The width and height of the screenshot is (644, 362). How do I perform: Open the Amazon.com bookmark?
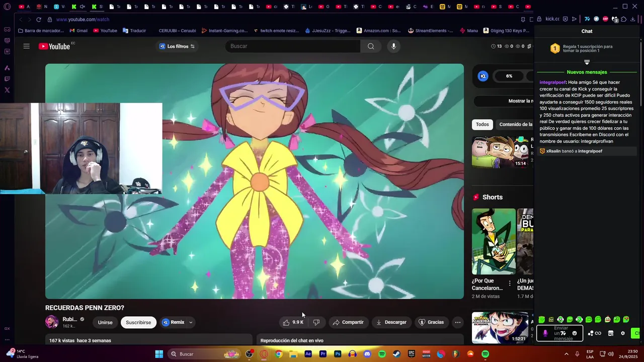[378, 31]
